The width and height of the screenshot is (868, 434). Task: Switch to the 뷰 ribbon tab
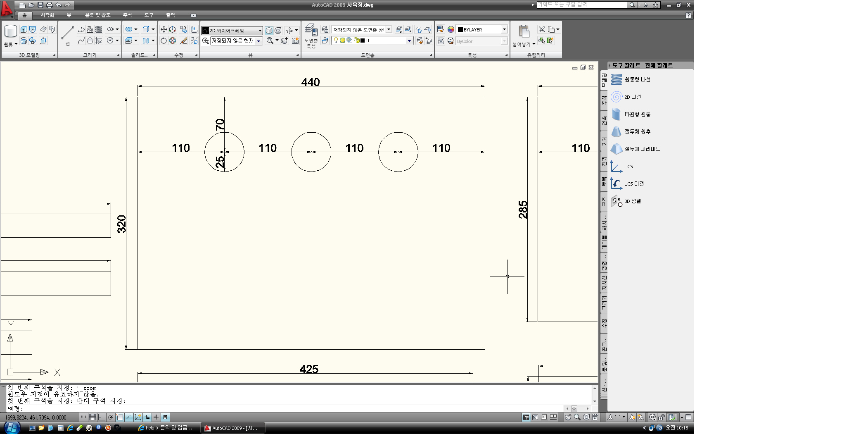(x=69, y=15)
